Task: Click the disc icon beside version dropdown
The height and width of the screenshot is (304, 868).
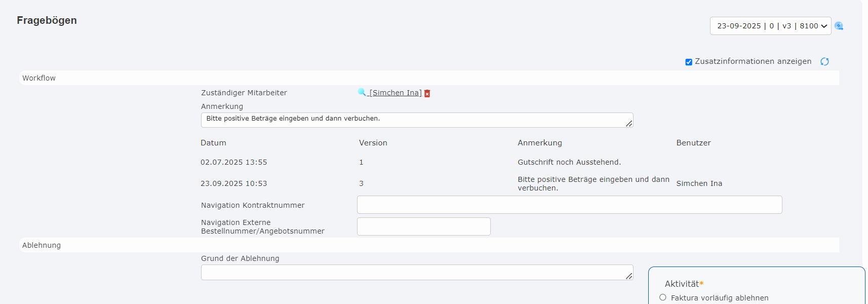Action: click(839, 26)
